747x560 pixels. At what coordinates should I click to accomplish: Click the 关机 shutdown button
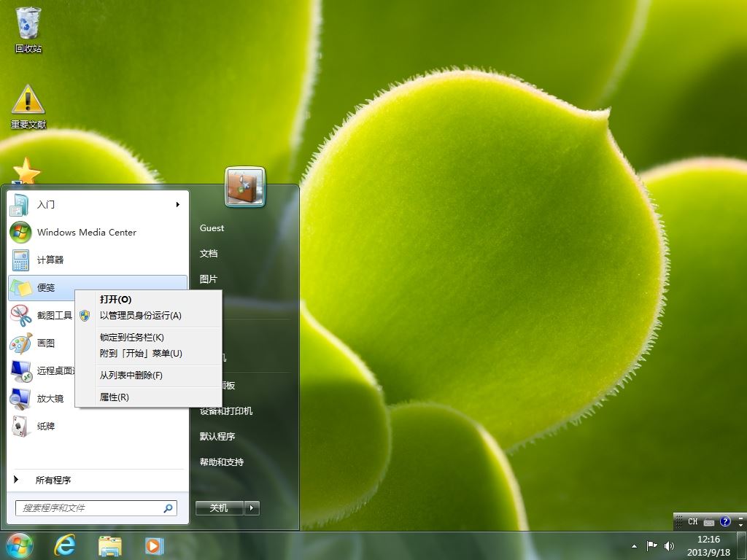point(220,508)
